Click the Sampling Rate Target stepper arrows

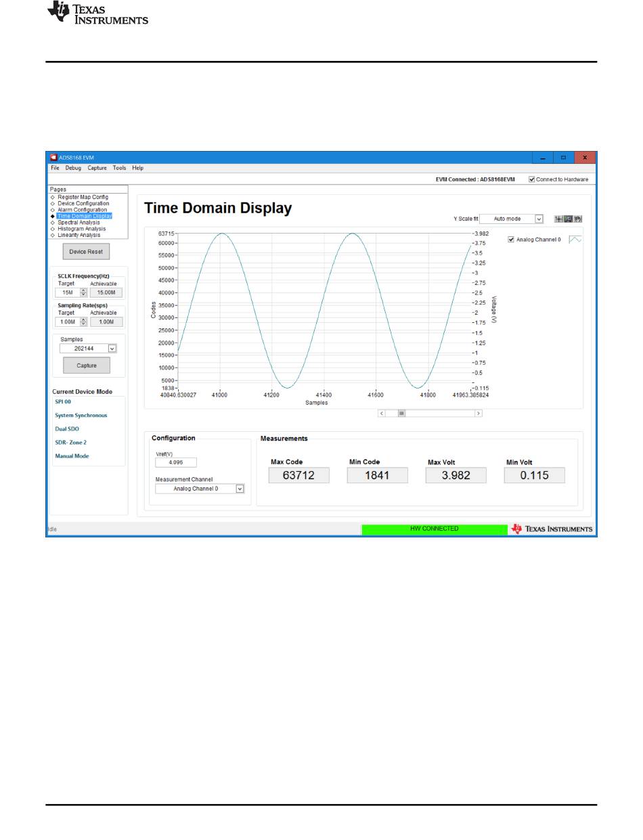tap(84, 322)
